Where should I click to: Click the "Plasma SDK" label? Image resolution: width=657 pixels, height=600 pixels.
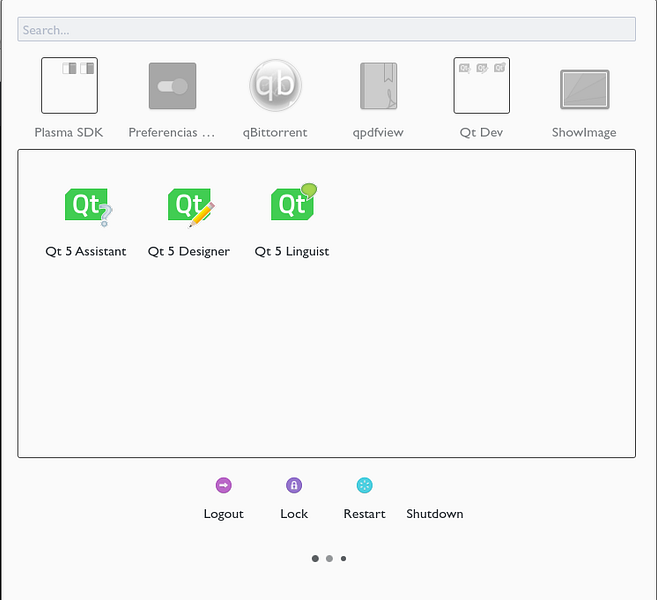point(69,132)
